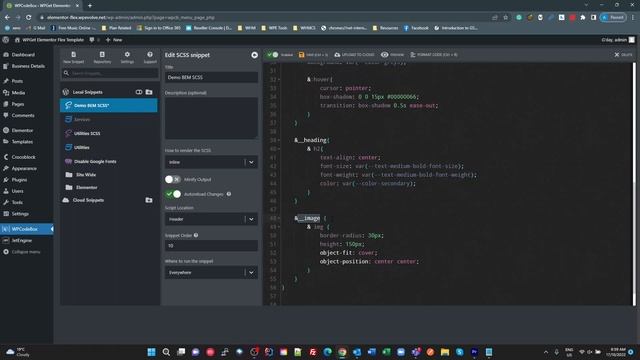The height and width of the screenshot is (360, 640).
Task: Create a New Snippet
Action: click(73, 57)
